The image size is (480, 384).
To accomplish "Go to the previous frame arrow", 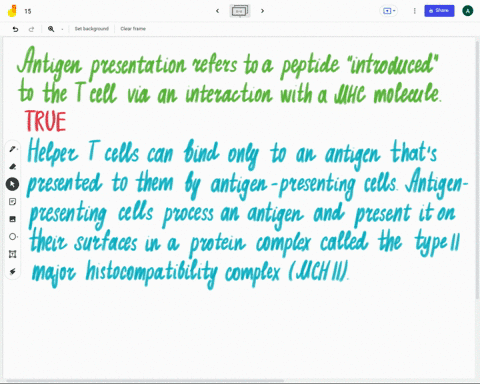I will [x=218, y=11].
